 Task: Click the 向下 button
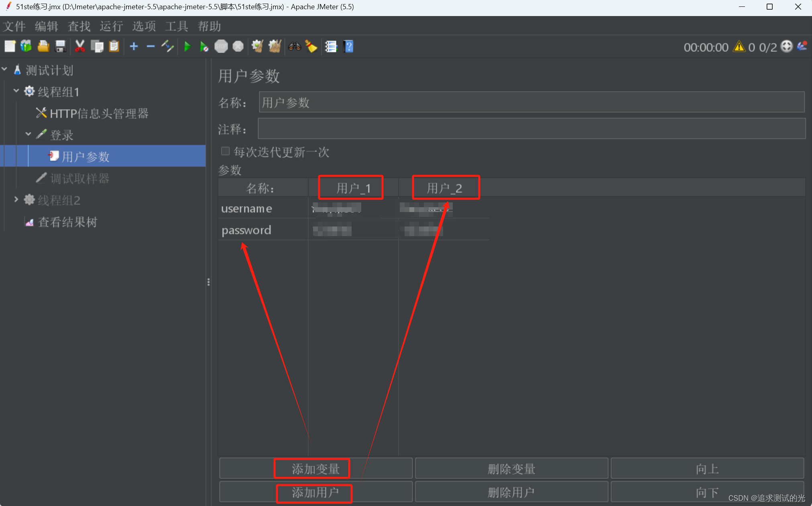[x=707, y=492]
